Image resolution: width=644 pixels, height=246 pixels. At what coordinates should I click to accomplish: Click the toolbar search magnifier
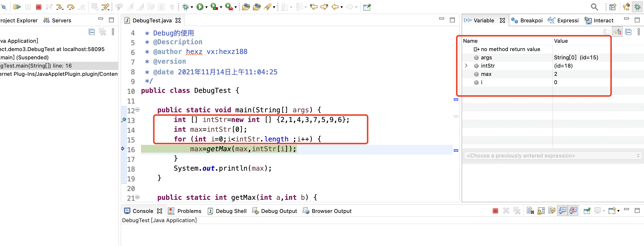(594, 7)
